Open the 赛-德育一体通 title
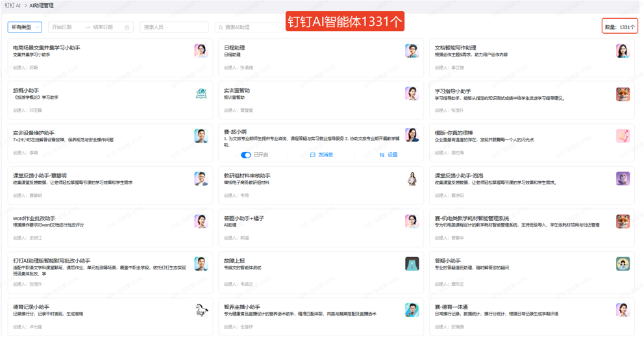644x339 pixels. click(451, 307)
